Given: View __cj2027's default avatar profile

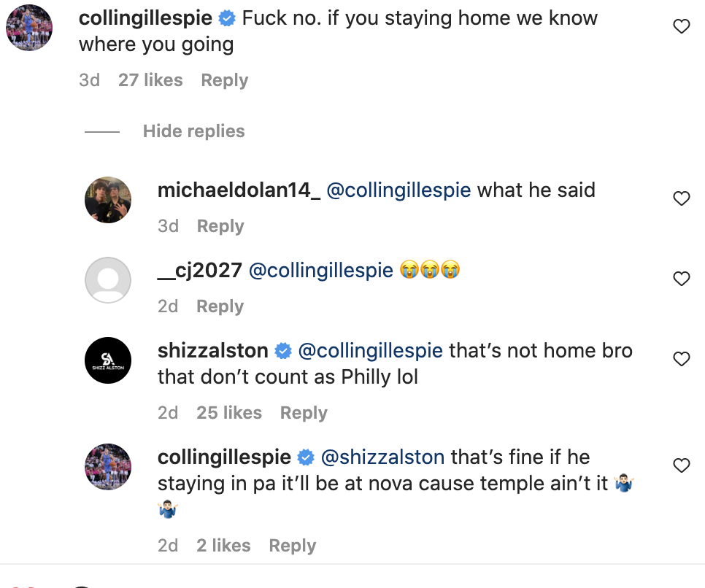Looking at the screenshot, I should click(x=108, y=279).
